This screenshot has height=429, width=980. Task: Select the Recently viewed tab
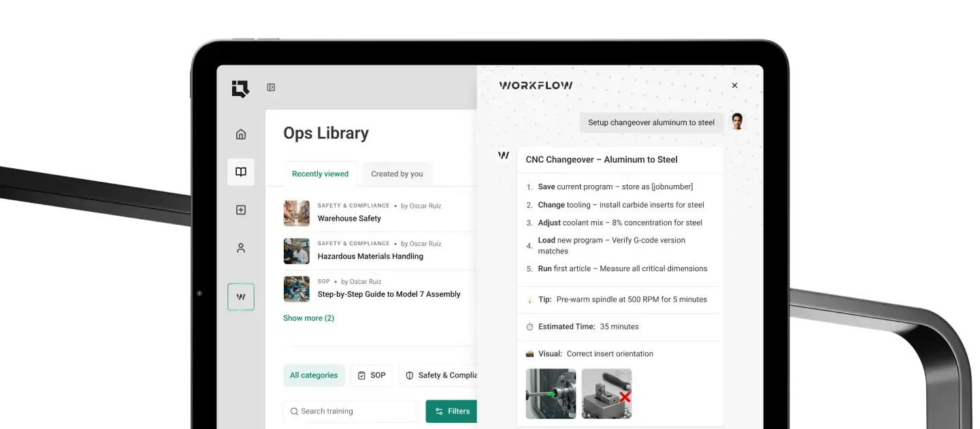coord(320,174)
